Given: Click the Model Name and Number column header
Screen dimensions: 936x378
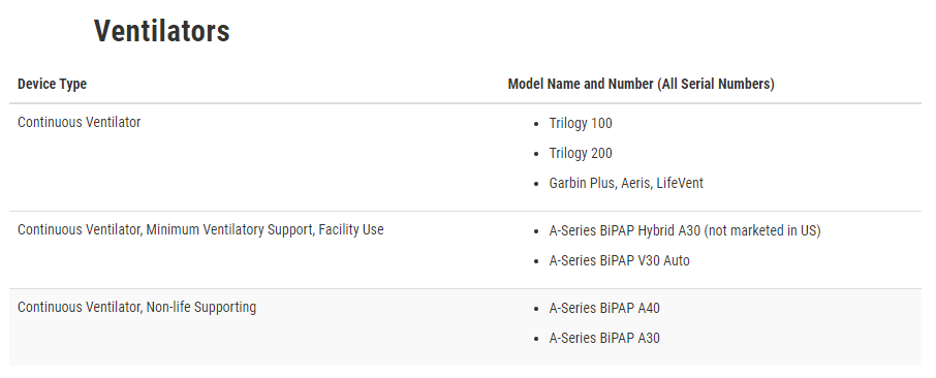Looking at the screenshot, I should pos(641,84).
